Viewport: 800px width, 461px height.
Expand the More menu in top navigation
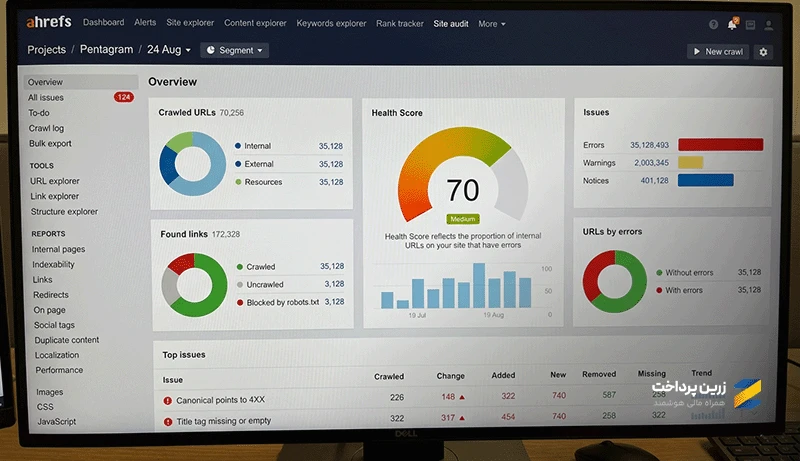[x=491, y=23]
